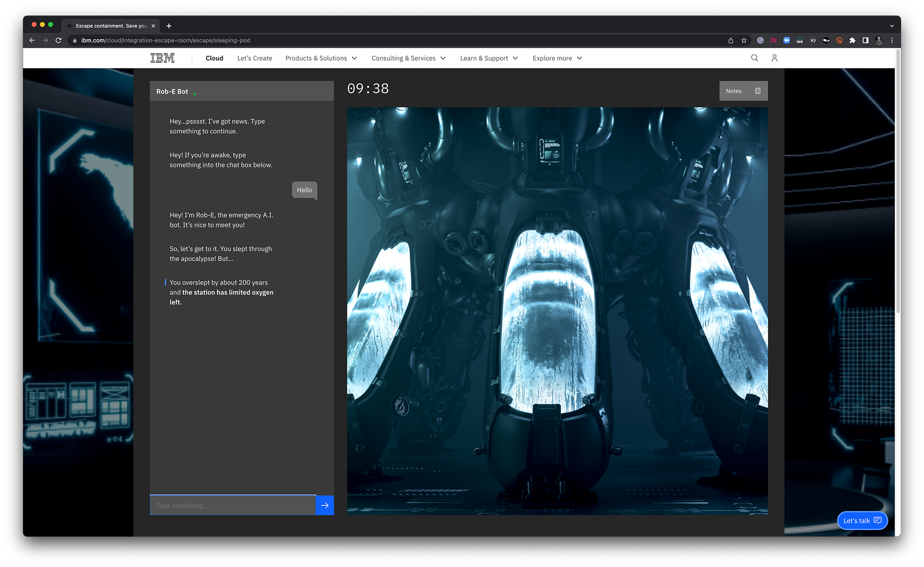This screenshot has height=567, width=924.
Task: Open the Notes panel button
Action: 743,91
